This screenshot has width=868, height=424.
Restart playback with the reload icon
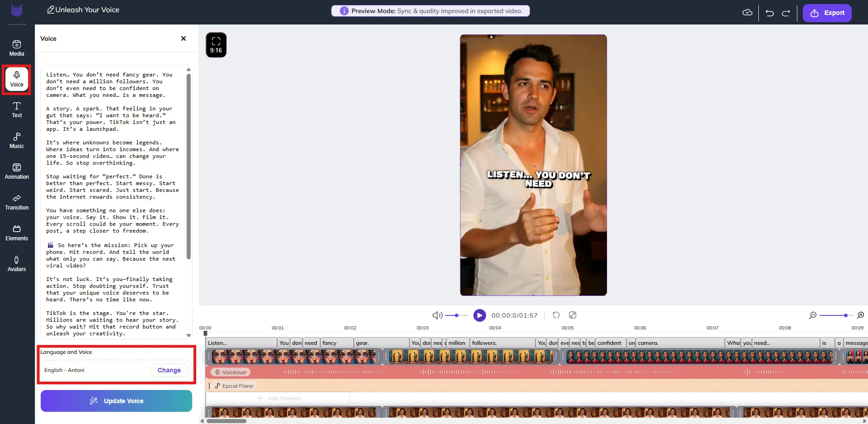[556, 315]
